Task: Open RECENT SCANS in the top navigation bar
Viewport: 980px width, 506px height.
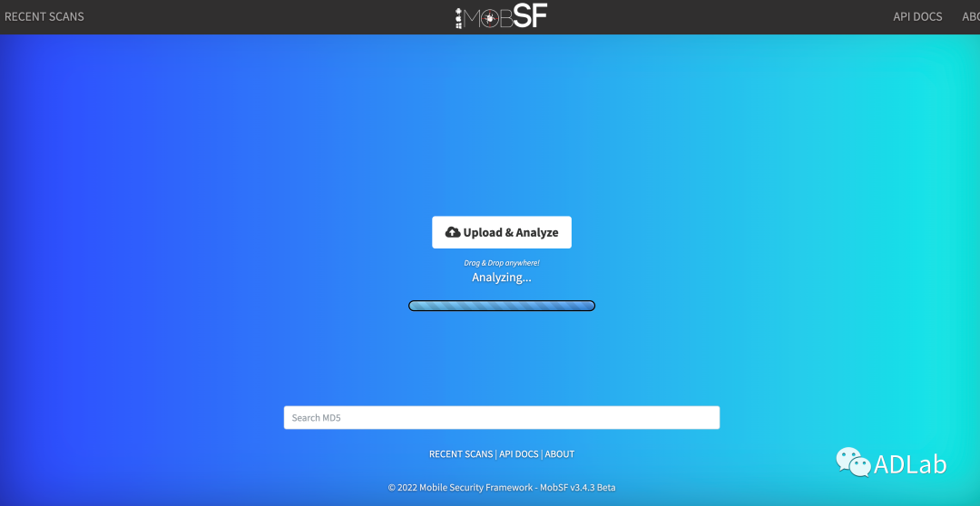Action: (x=44, y=17)
